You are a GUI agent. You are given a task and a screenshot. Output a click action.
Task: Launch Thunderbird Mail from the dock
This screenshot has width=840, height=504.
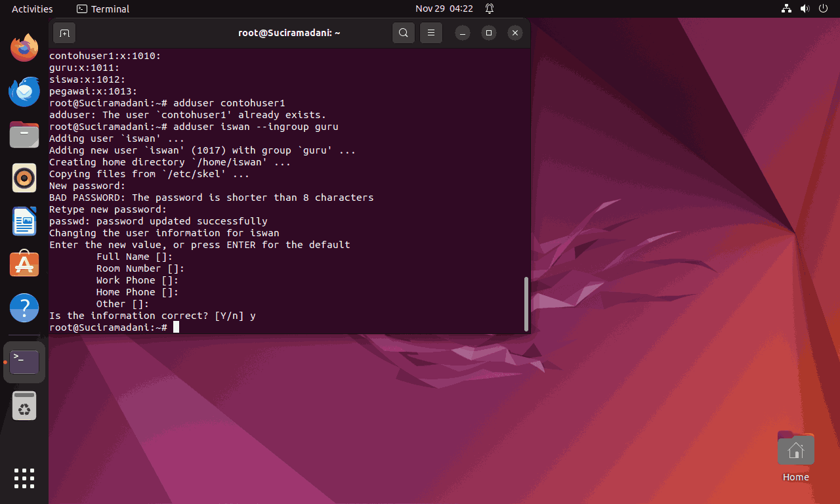point(24,91)
